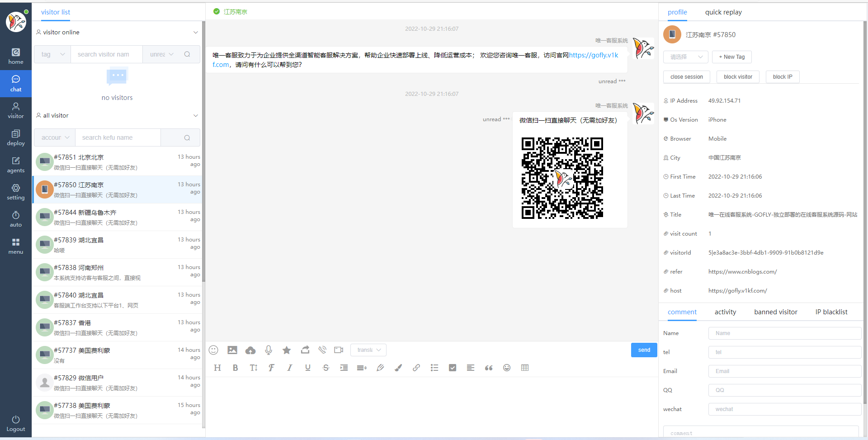Click the + New Tag button
The image size is (868, 440).
[x=732, y=57]
